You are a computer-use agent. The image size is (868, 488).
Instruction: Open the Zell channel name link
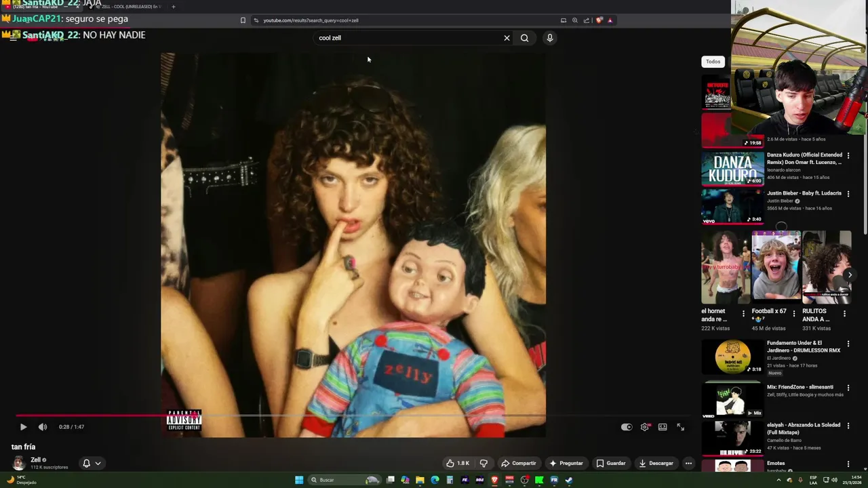(36, 460)
